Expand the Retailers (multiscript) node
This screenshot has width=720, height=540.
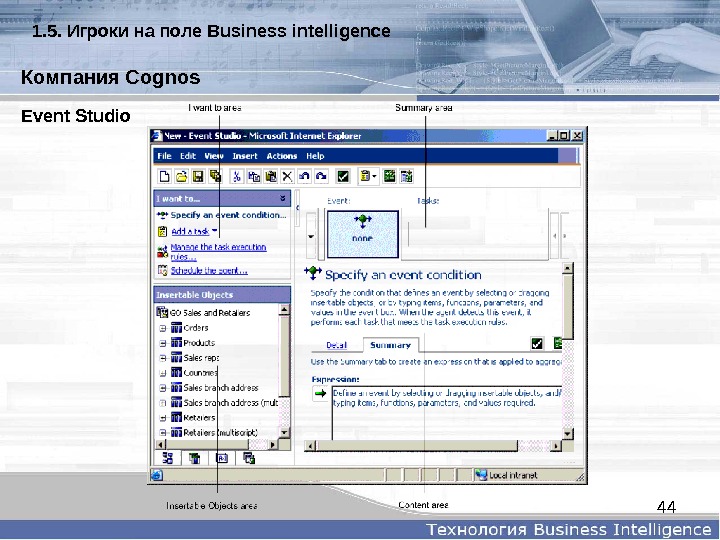[163, 433]
